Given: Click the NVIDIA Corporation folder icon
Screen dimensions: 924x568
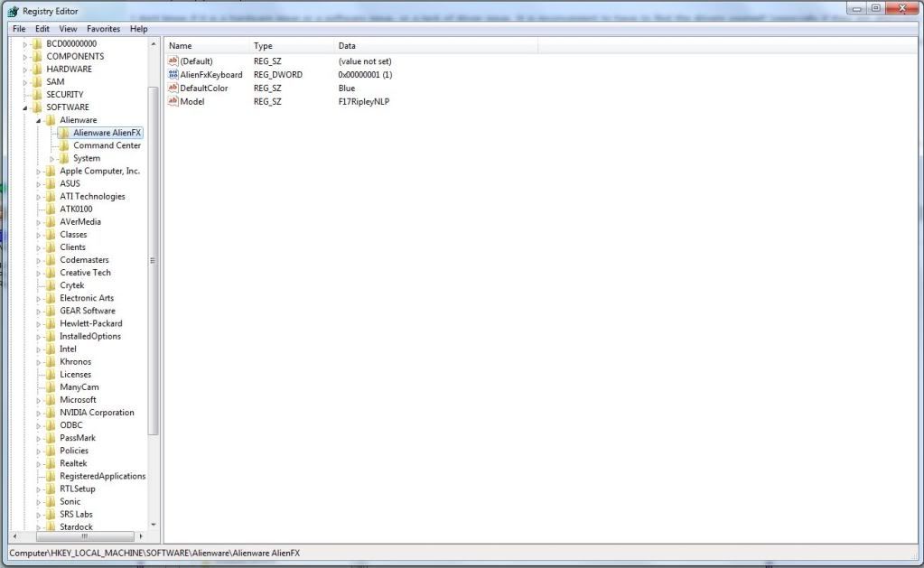Looking at the screenshot, I should point(51,413).
